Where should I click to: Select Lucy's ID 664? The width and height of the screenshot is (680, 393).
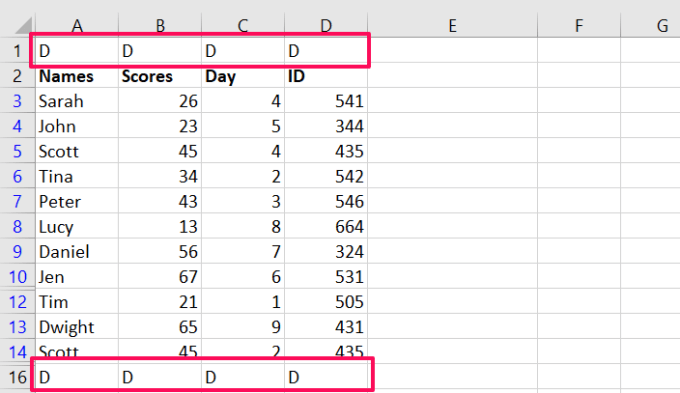click(x=326, y=226)
